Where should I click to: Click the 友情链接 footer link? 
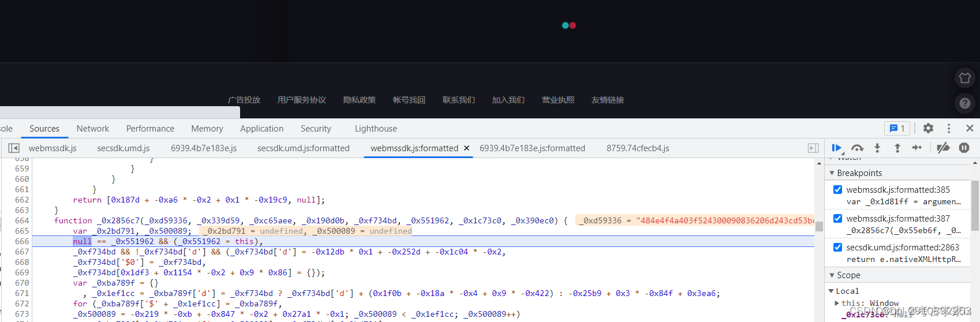click(608, 100)
